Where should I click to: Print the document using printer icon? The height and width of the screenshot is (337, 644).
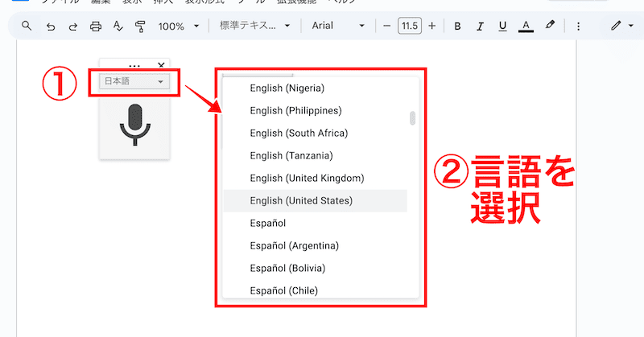pos(96,26)
